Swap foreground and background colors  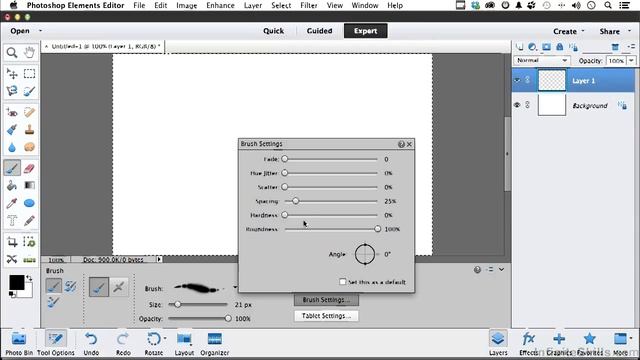29,278
